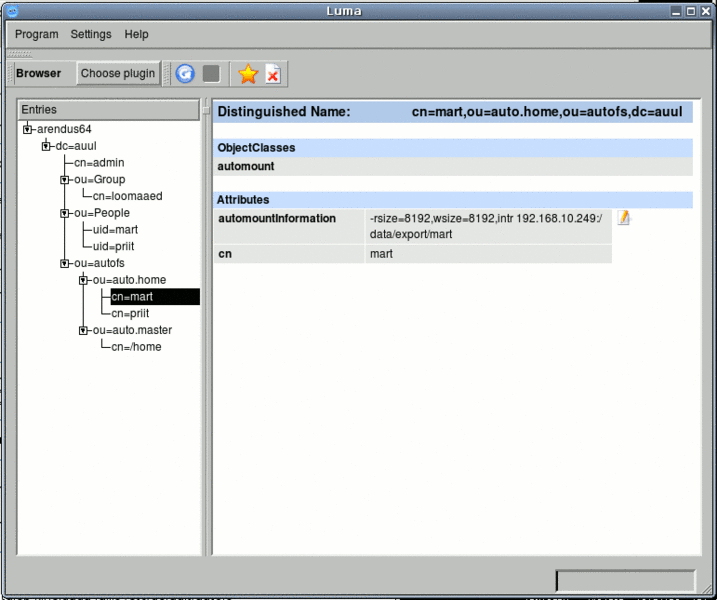Select the dc=auul tree label

click(x=76, y=146)
